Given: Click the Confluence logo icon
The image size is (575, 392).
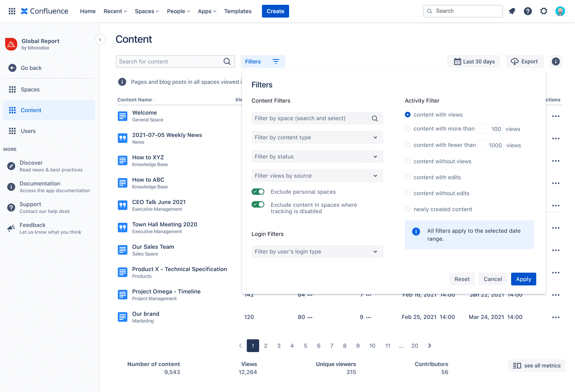Looking at the screenshot, I should point(24,11).
